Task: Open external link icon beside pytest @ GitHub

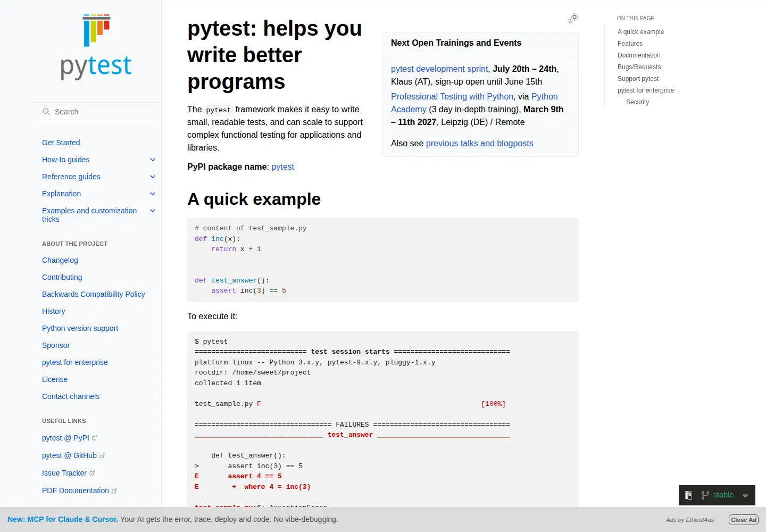Action: (x=102, y=456)
